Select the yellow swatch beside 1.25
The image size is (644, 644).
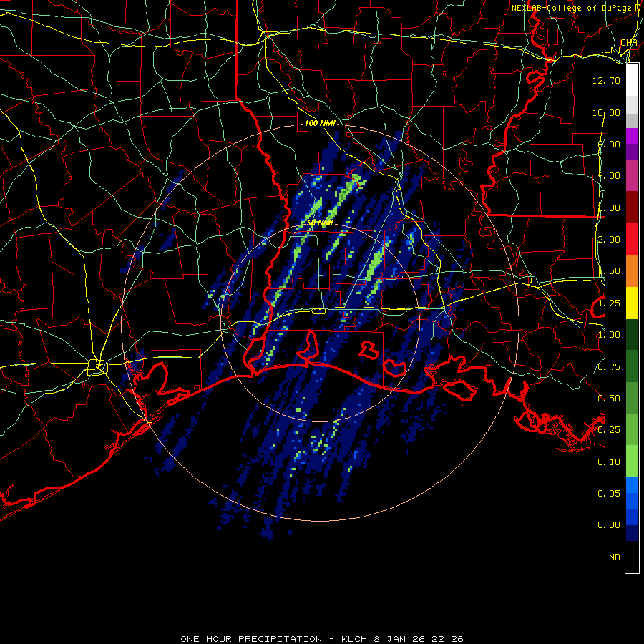tap(632, 303)
